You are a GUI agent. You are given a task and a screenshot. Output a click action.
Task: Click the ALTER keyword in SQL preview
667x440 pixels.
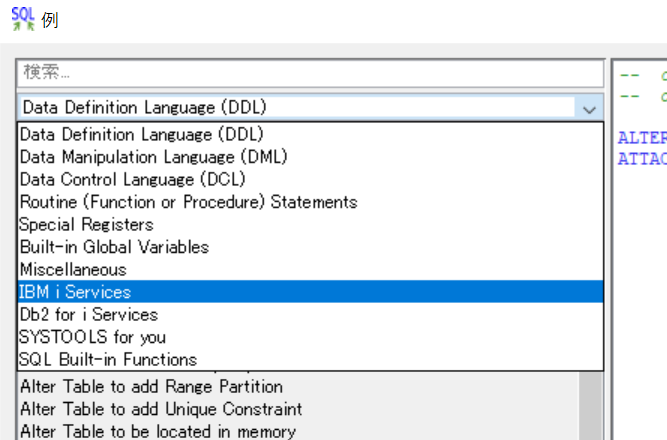click(642, 138)
